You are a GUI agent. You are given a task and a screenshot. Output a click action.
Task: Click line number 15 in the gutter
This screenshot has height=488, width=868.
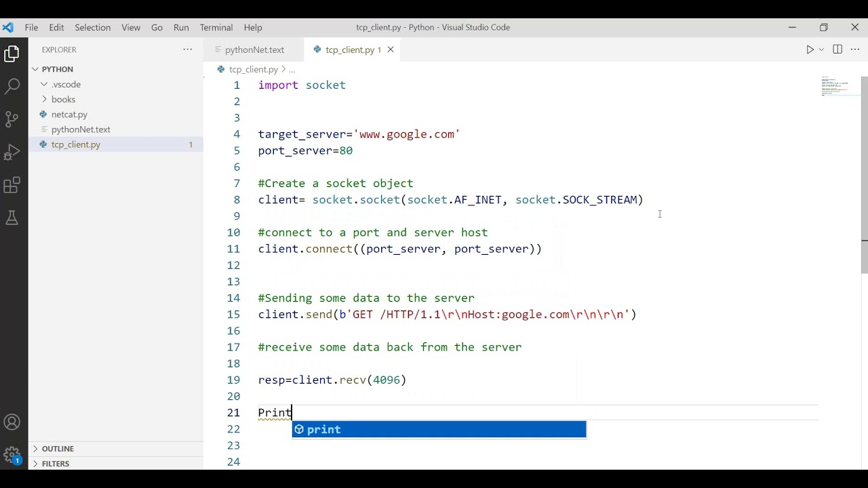coord(233,314)
